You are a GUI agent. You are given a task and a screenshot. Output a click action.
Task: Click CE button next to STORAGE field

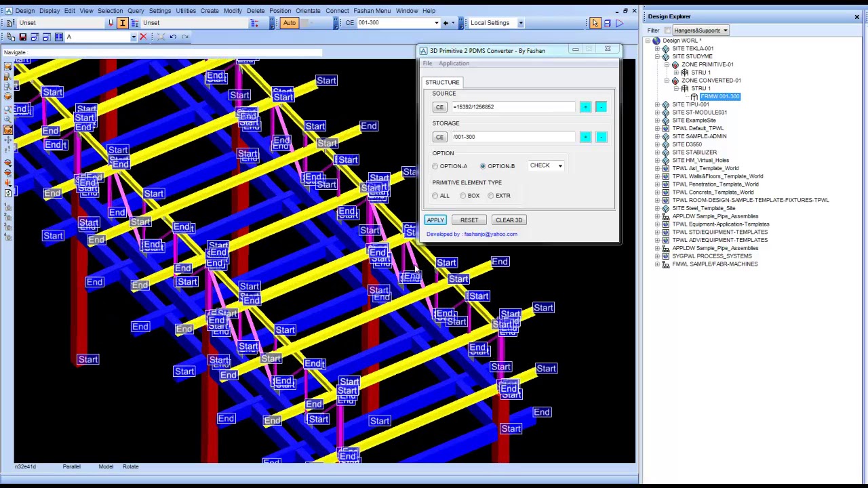point(439,137)
